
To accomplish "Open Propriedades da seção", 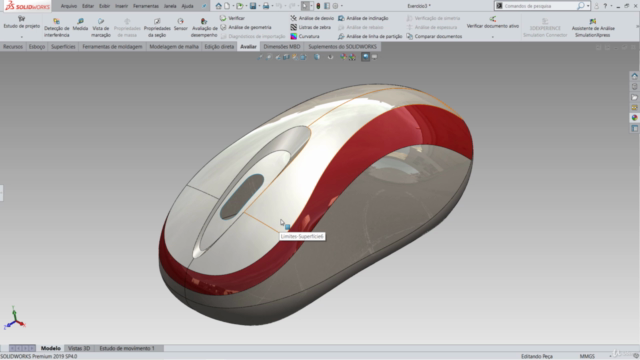I will [x=157, y=27].
